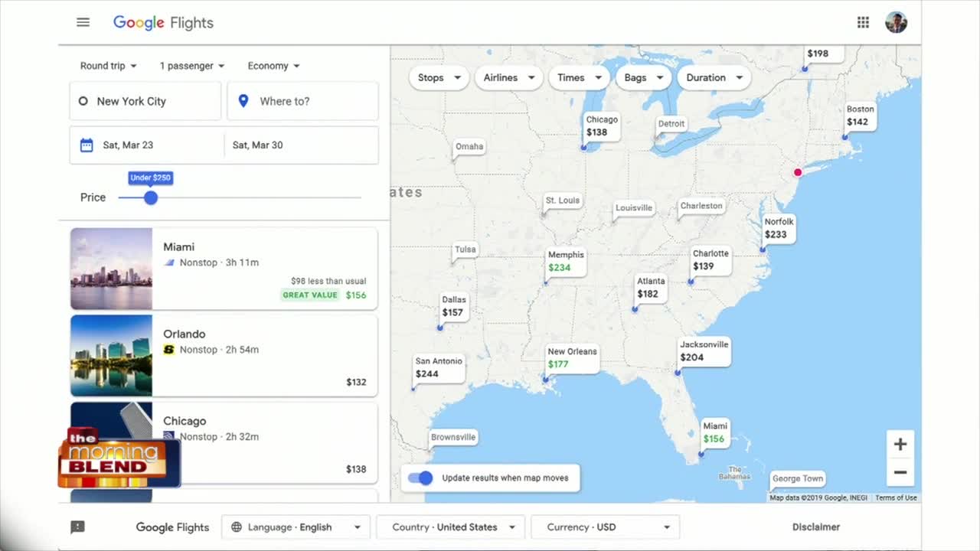Screen dimensions: 980x551
Task: Open the Orlando skyline thumbnail
Action: 111,356
